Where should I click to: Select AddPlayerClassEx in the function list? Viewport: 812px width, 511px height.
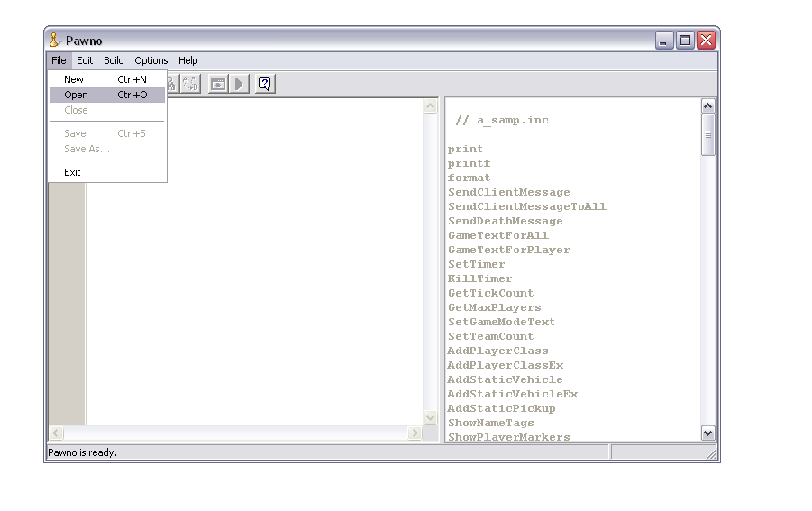505,366
